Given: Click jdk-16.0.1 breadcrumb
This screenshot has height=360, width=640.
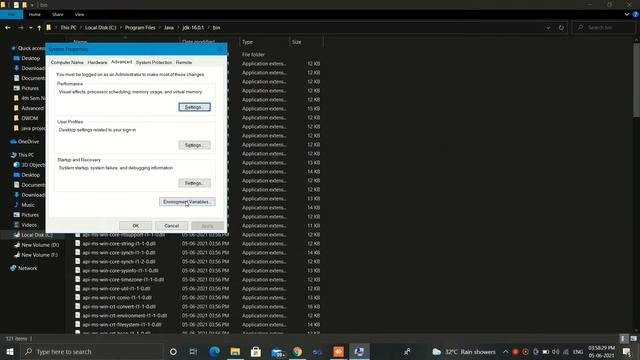Looking at the screenshot, I should (193, 28).
